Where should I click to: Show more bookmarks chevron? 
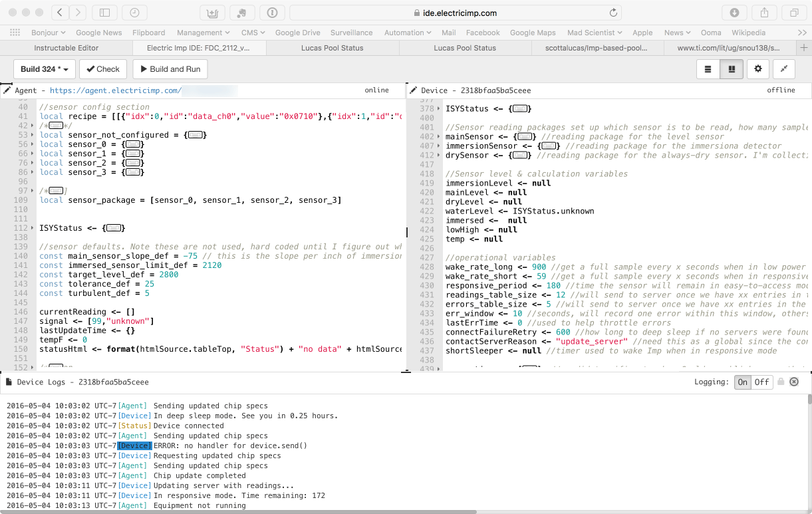[x=802, y=33]
